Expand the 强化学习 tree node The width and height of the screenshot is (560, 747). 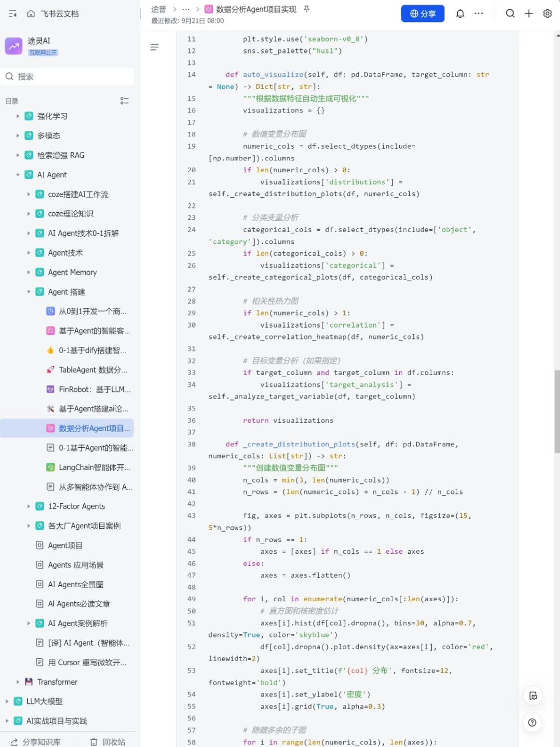click(18, 116)
